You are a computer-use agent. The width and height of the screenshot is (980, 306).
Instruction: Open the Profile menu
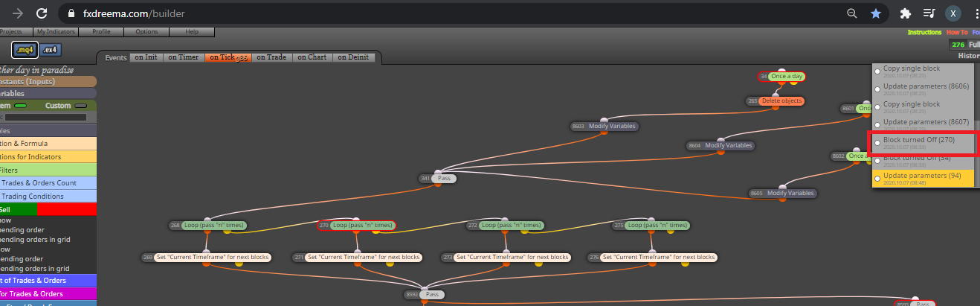101,32
